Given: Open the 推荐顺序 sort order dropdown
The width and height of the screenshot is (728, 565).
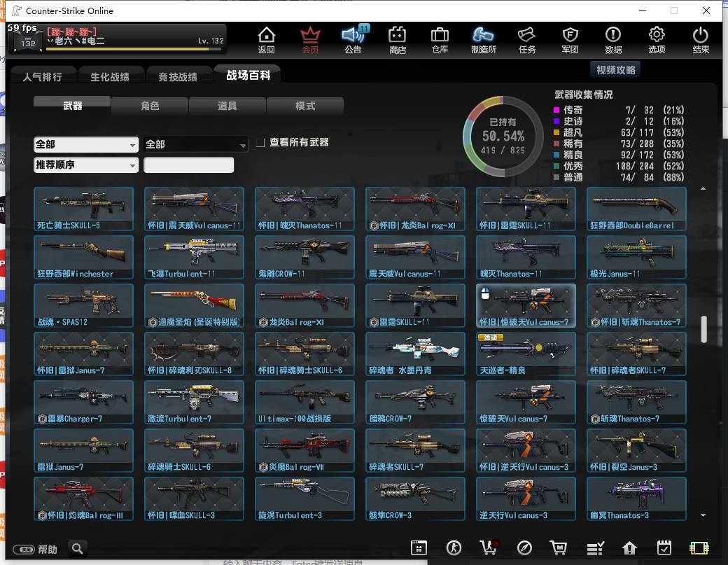Looking at the screenshot, I should [86, 165].
